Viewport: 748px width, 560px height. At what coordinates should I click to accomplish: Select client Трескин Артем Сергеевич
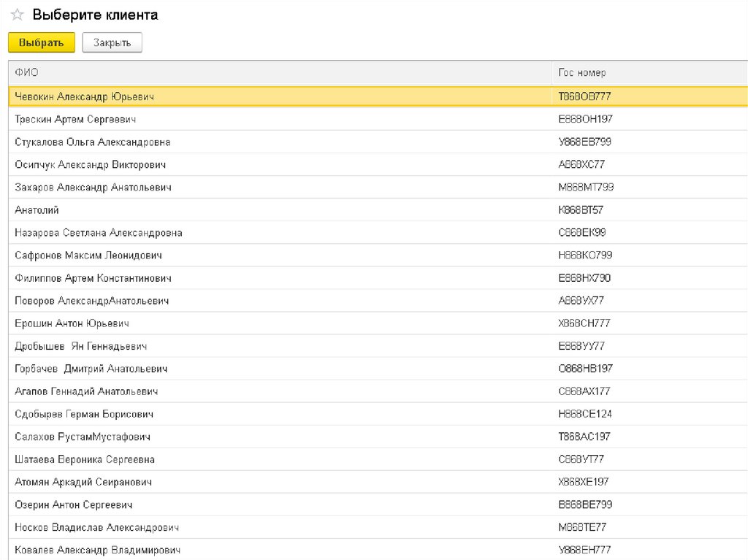(x=75, y=119)
